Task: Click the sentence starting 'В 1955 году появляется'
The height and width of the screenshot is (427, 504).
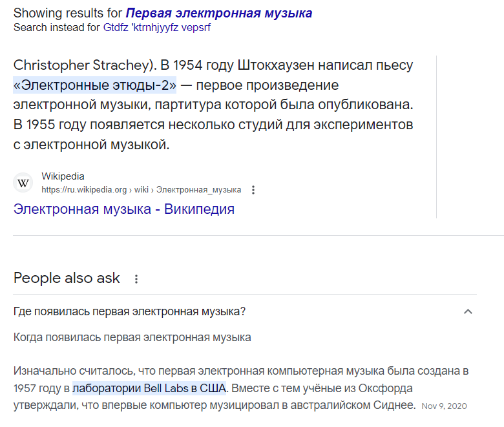Action: click(213, 134)
